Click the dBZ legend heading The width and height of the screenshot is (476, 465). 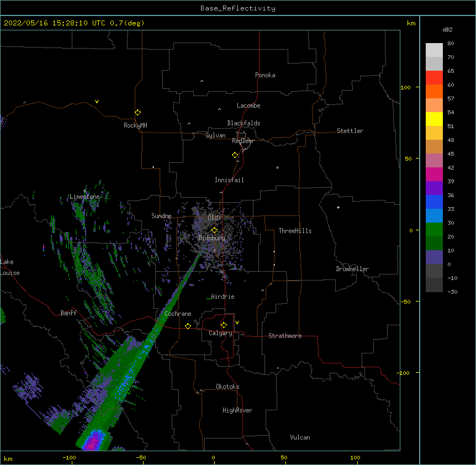coord(447,30)
